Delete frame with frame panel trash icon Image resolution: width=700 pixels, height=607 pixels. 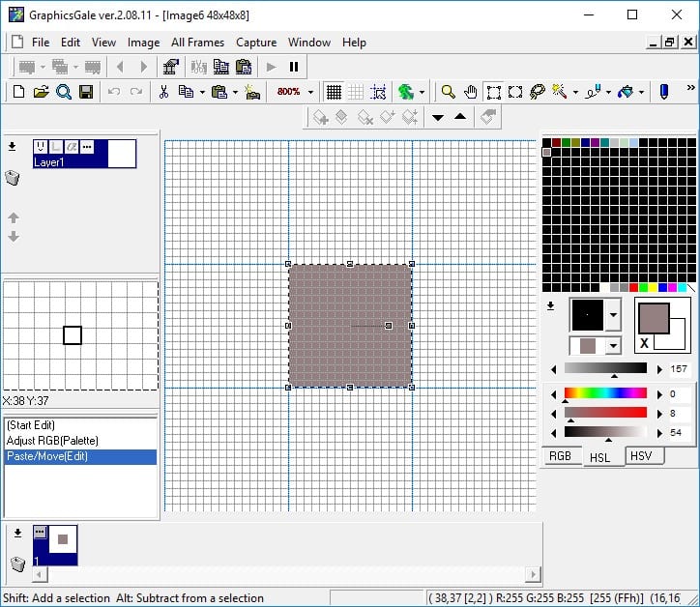click(x=17, y=564)
